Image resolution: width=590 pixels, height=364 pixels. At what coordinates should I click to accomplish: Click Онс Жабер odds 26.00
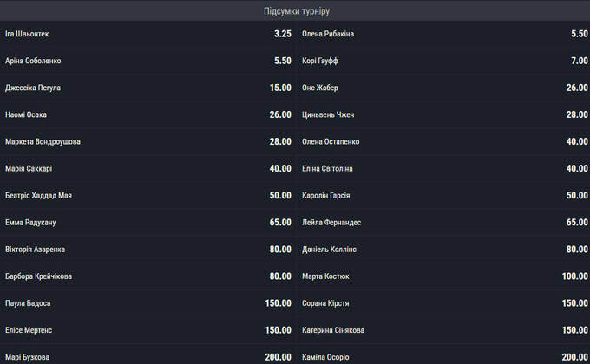[444, 88]
